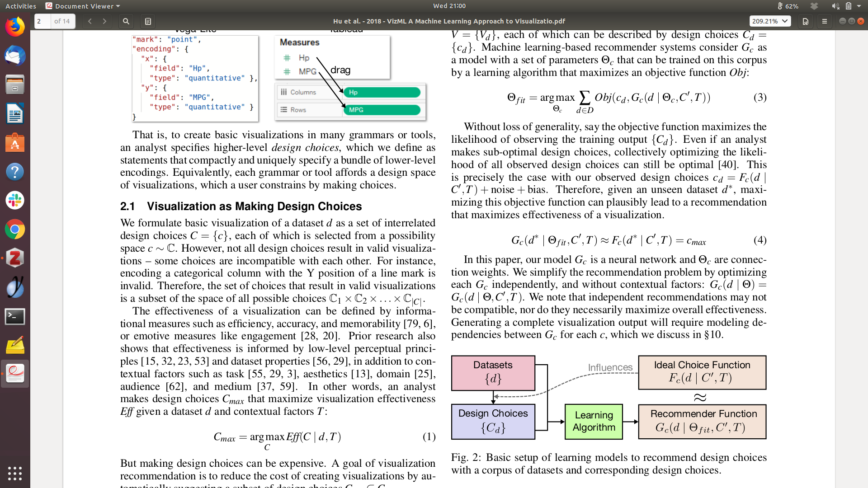Screen dimensions: 868x488
Task: Open Slack from the dock
Action: click(x=15, y=201)
